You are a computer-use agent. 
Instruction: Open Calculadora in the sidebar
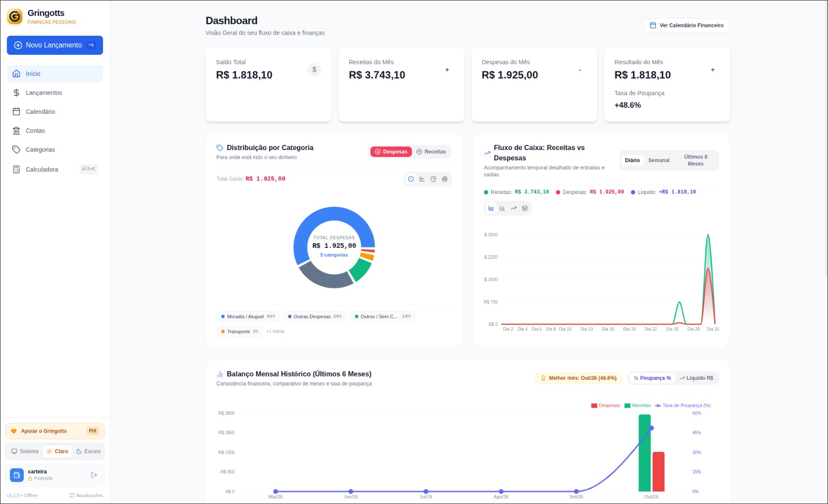click(55, 169)
